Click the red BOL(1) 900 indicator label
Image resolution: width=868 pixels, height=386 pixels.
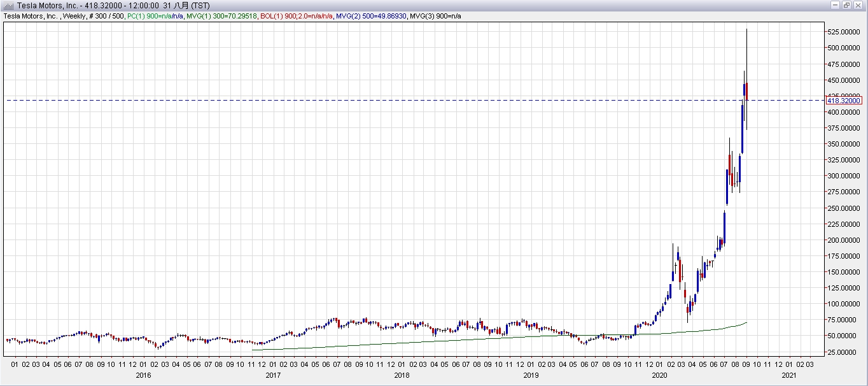point(297,15)
